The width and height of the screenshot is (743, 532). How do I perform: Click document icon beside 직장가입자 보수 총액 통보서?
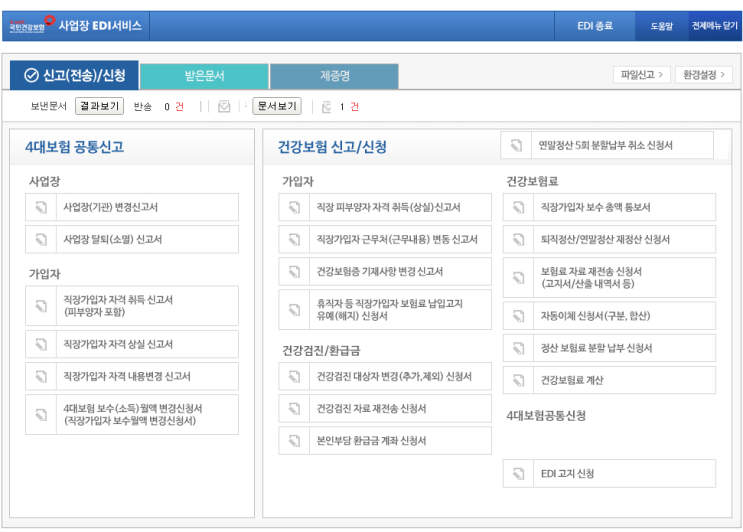click(x=518, y=207)
